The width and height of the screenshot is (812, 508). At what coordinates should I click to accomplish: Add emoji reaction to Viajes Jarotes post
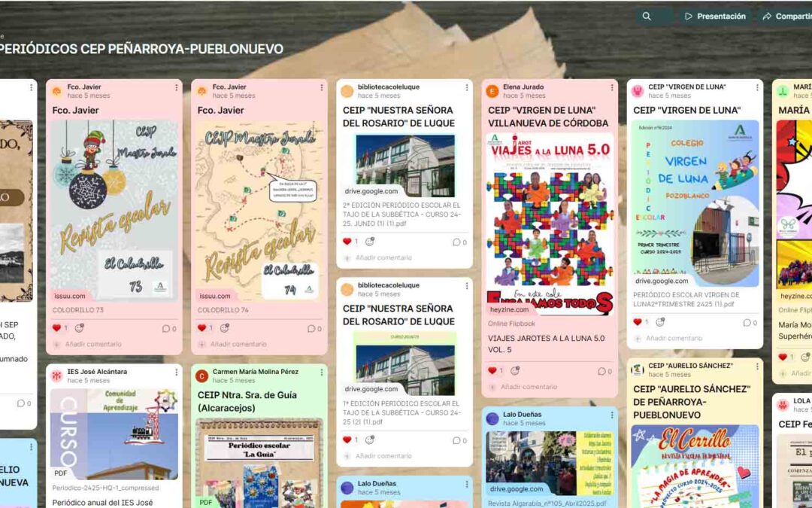point(515,370)
